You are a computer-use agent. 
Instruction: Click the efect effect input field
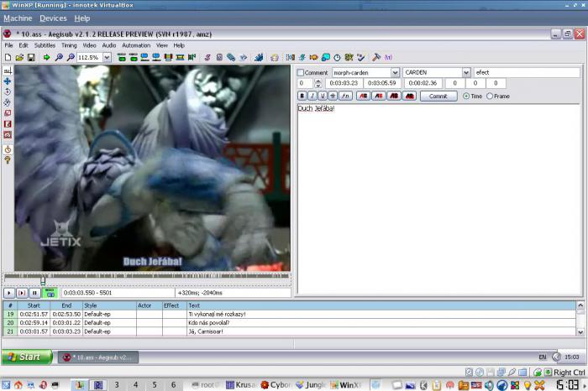[x=527, y=72]
